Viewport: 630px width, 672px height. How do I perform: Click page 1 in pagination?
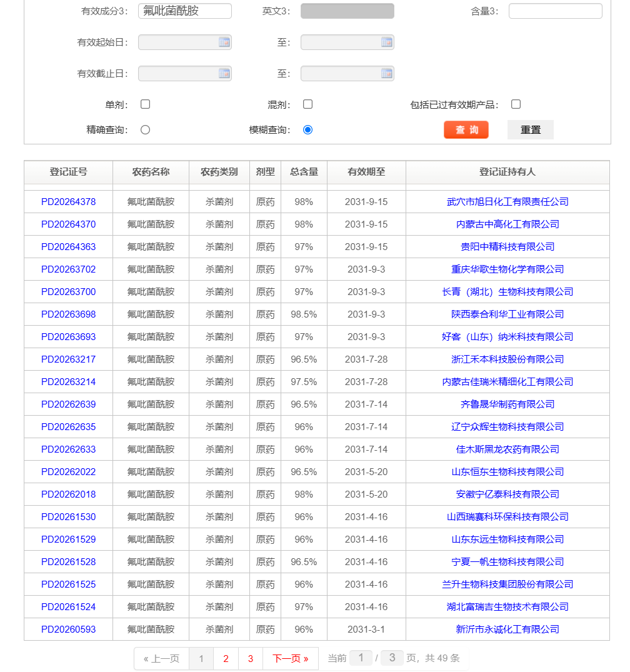(x=201, y=658)
